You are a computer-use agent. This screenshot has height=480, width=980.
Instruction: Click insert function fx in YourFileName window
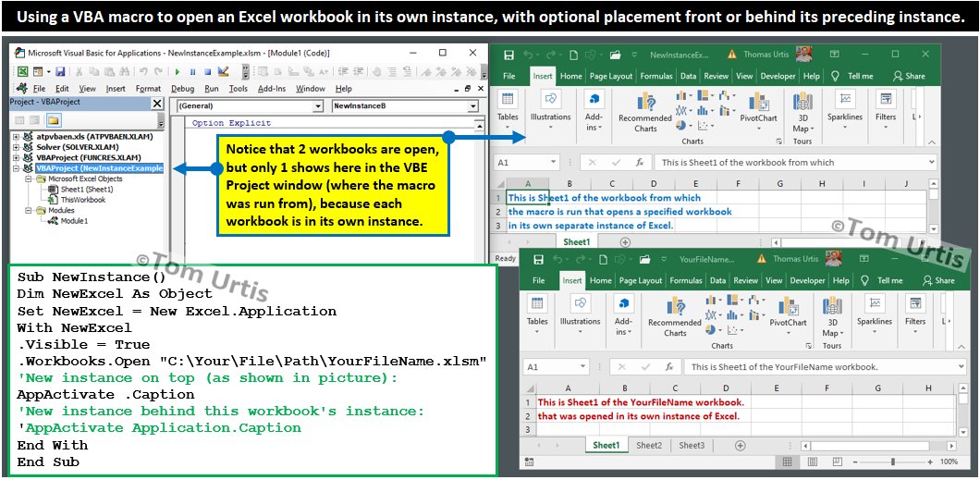pos(668,367)
